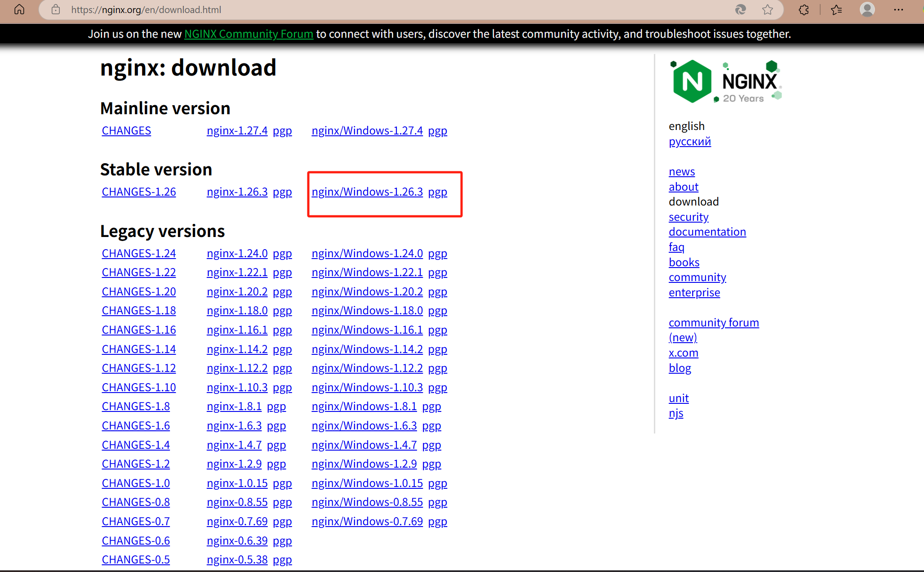Download nginx/Windows-1.22.1
This screenshot has width=924, height=572.
(367, 272)
